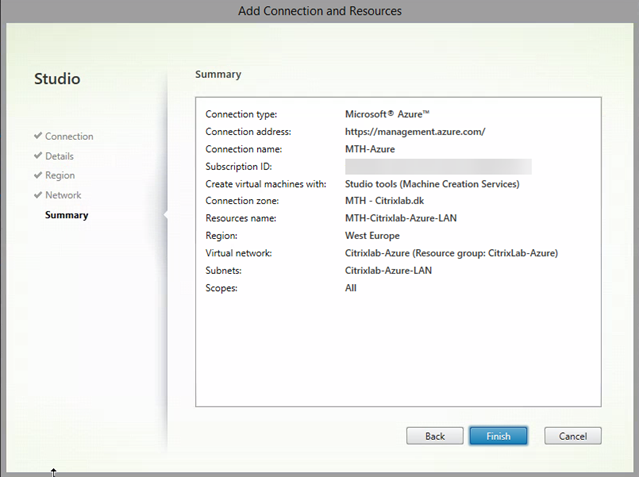This screenshot has height=477, width=639.
Task: Select the Summary step in sidebar
Action: pyautogui.click(x=66, y=215)
